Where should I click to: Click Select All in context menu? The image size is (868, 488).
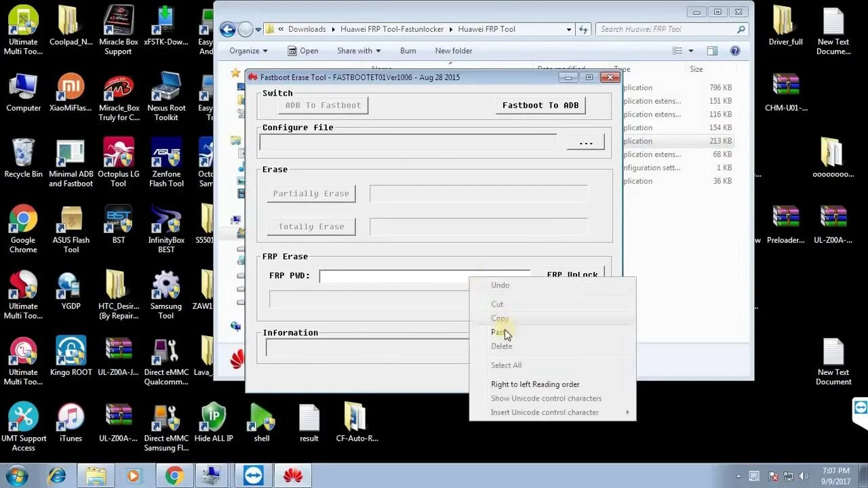pos(553,365)
